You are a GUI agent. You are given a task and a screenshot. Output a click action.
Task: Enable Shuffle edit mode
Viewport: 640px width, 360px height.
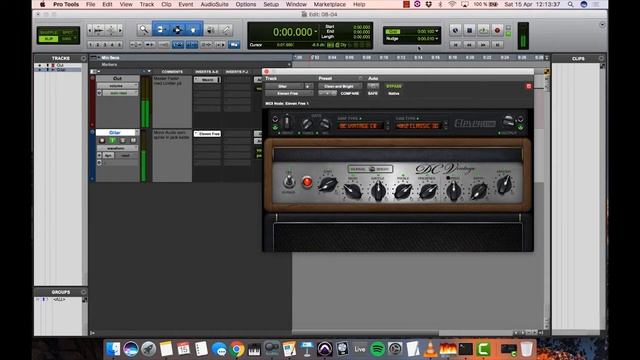point(49,32)
